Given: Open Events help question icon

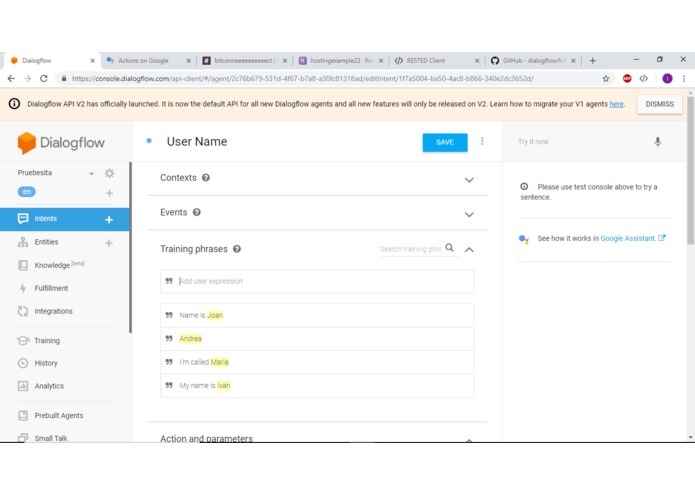Looking at the screenshot, I should tap(197, 212).
